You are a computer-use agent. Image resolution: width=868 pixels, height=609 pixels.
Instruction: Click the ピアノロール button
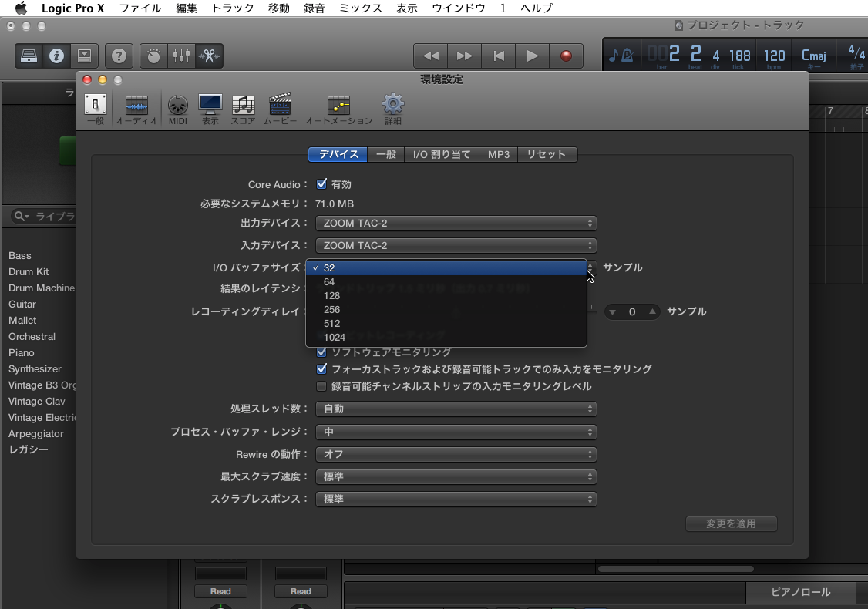pos(800,592)
